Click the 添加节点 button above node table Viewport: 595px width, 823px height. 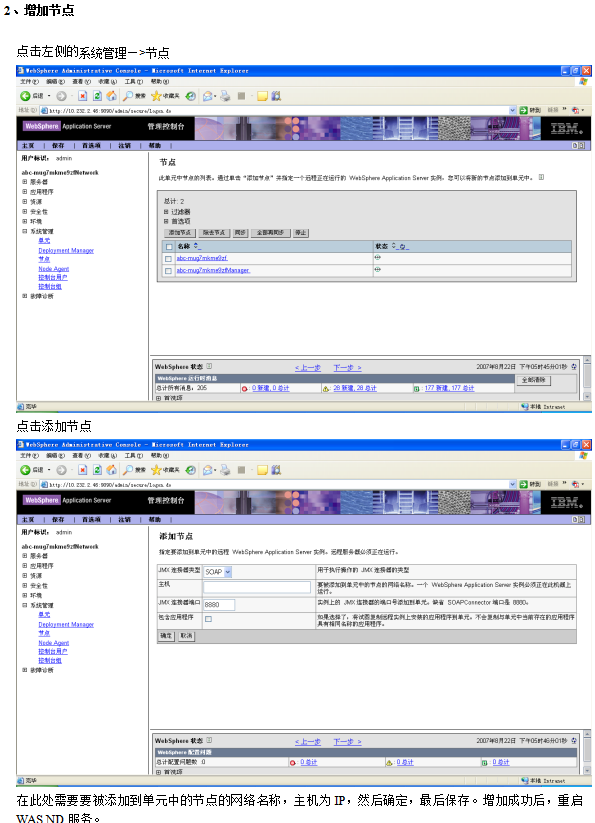pos(180,233)
